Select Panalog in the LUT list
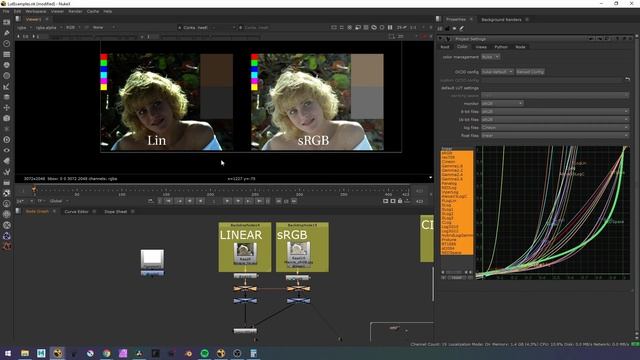Image resolution: width=640 pixels, height=360 pixels. pyautogui.click(x=449, y=183)
